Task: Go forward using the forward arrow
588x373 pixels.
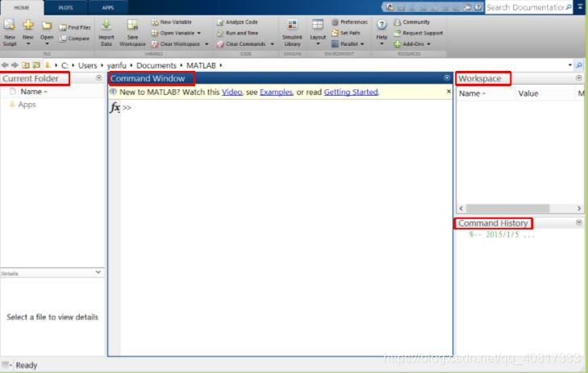Action: [x=15, y=65]
